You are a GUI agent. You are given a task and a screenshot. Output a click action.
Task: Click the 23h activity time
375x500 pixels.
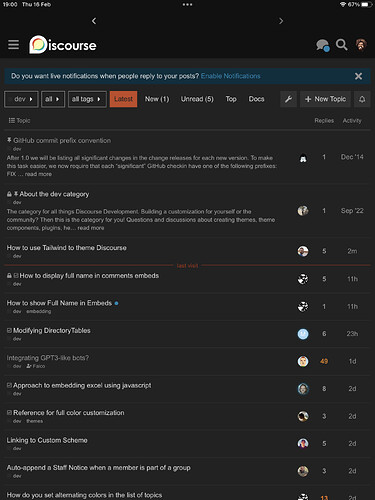coord(352,334)
